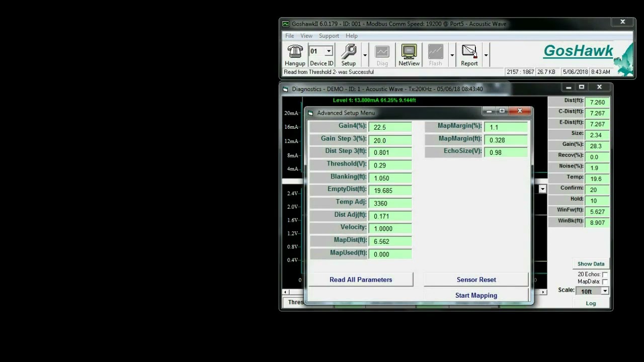Image resolution: width=644 pixels, height=362 pixels.
Task: Click the Recov(%) value 0.0
Action: click(597, 157)
